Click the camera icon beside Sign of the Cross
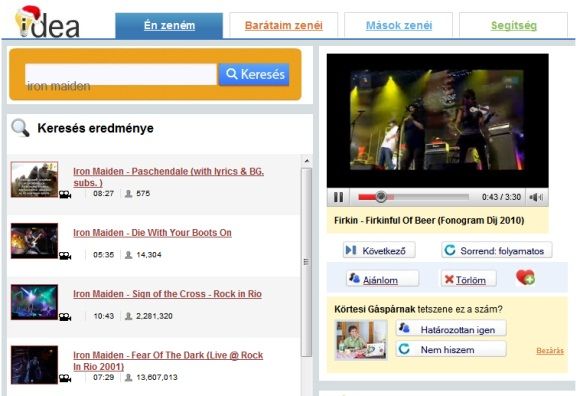This screenshot has width=580, height=396. 65,317
